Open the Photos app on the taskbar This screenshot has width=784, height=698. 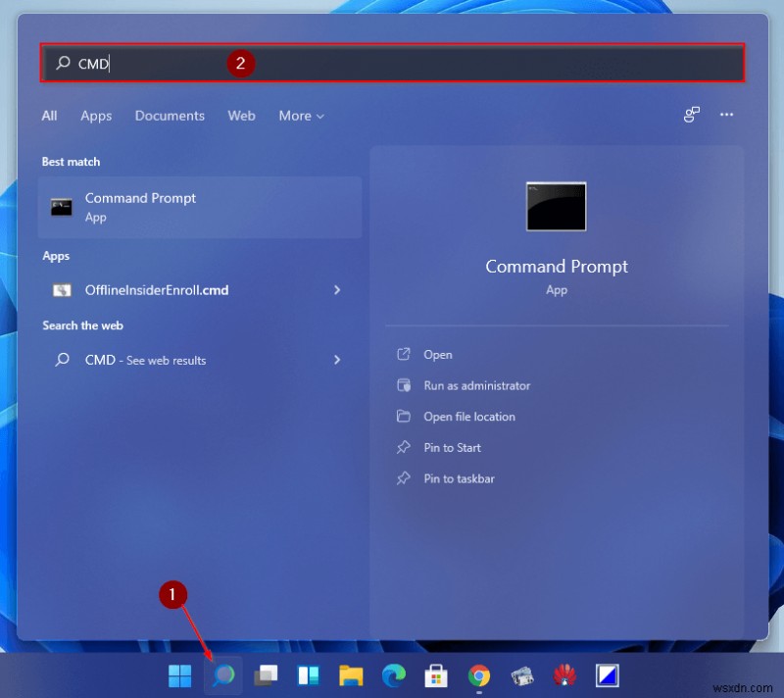(x=523, y=675)
